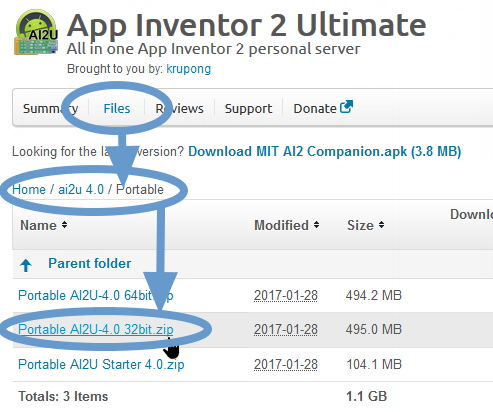Go to Home in the breadcrumb

coord(29,190)
